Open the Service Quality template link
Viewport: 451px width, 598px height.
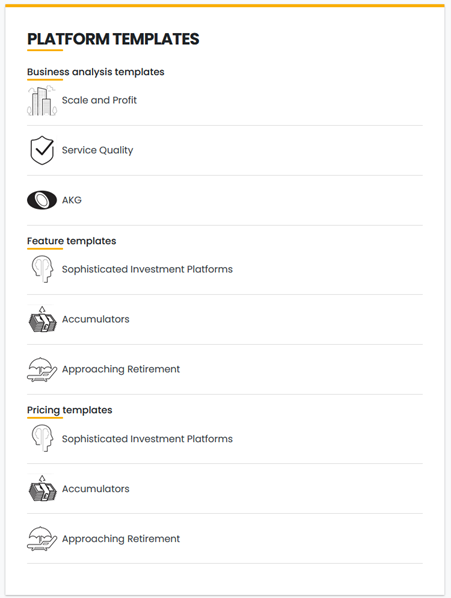98,150
